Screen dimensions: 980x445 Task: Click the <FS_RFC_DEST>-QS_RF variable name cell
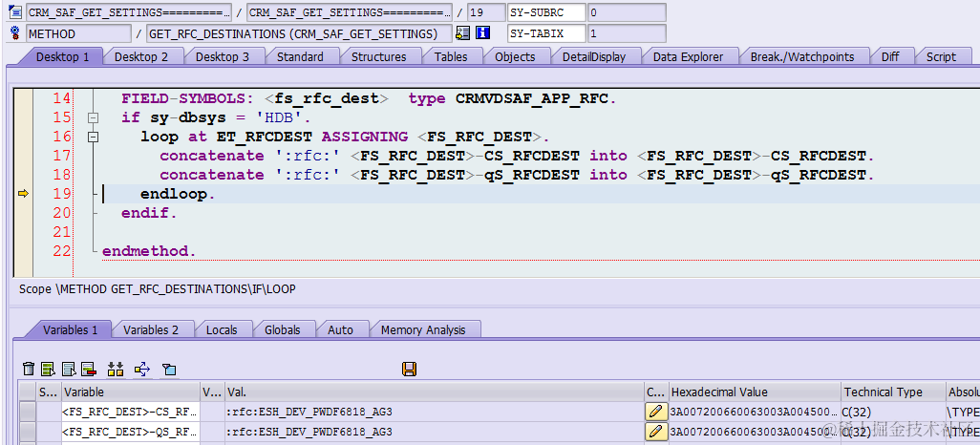click(130, 432)
